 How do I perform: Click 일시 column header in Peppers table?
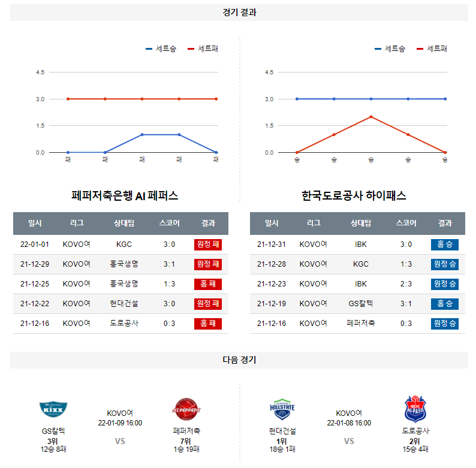[x=35, y=223]
